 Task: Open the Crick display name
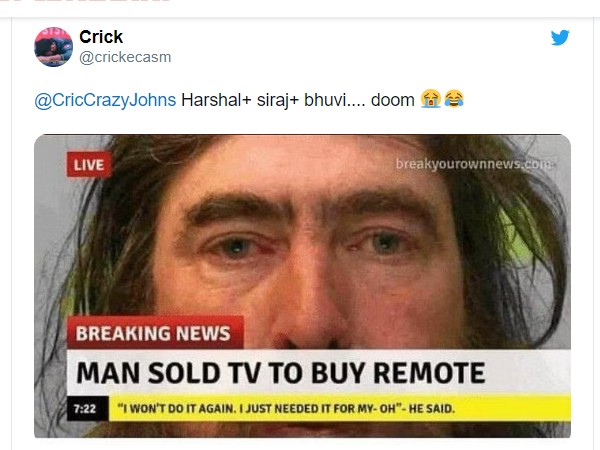click(101, 37)
